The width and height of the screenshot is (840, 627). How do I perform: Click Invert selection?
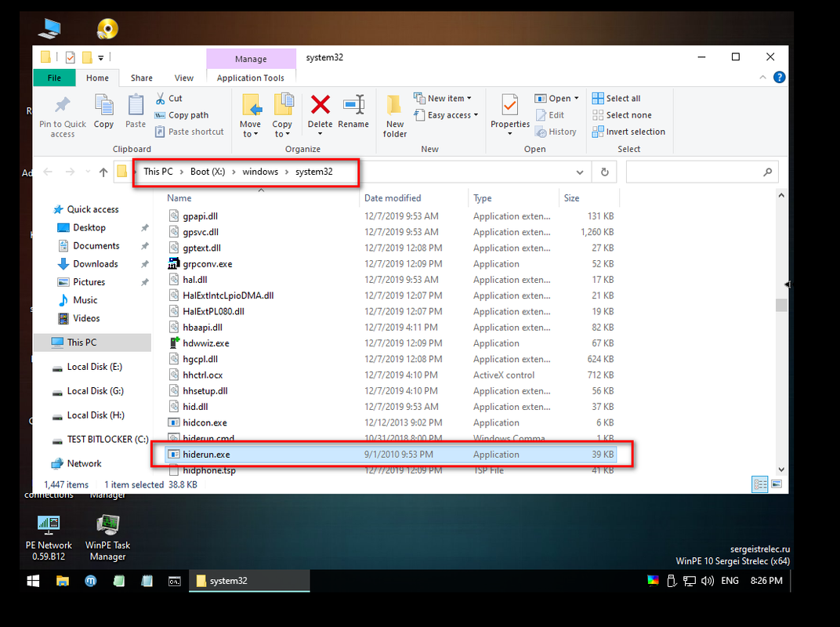pyautogui.click(x=628, y=132)
